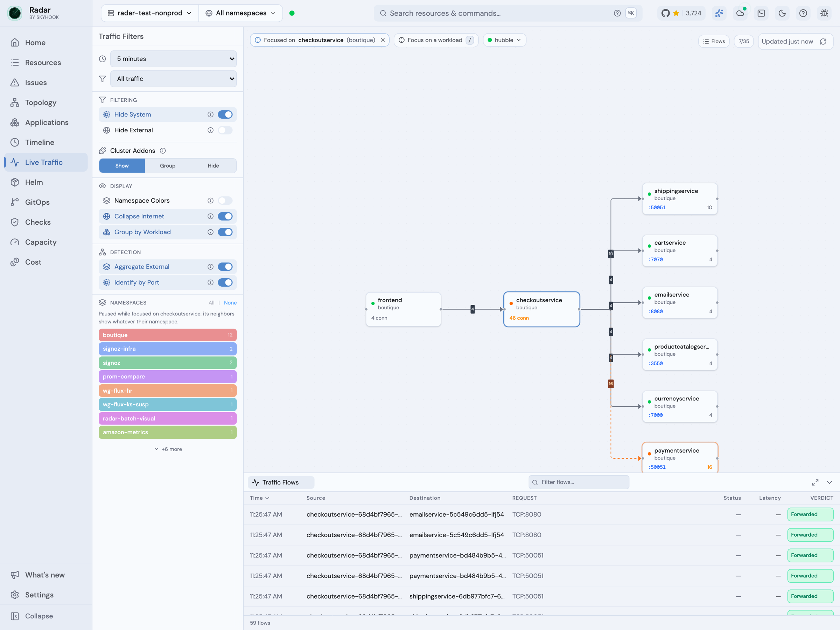
Task: Expand the Traffic Flows panel to fullscreen
Action: click(x=815, y=482)
